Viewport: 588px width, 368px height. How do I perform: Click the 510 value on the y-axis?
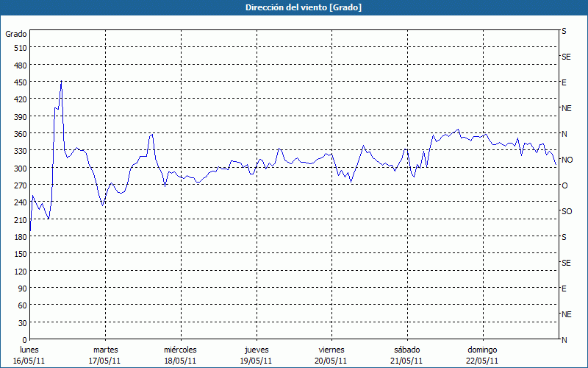point(20,48)
